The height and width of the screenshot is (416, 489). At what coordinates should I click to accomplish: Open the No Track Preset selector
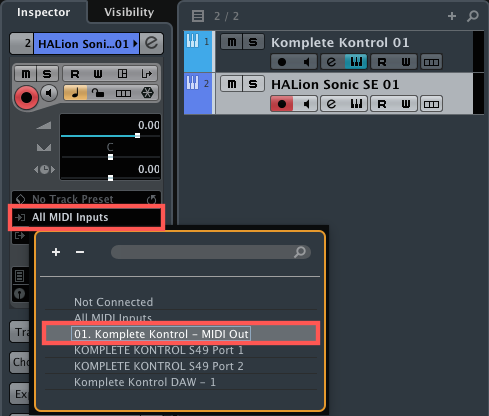tap(87, 199)
